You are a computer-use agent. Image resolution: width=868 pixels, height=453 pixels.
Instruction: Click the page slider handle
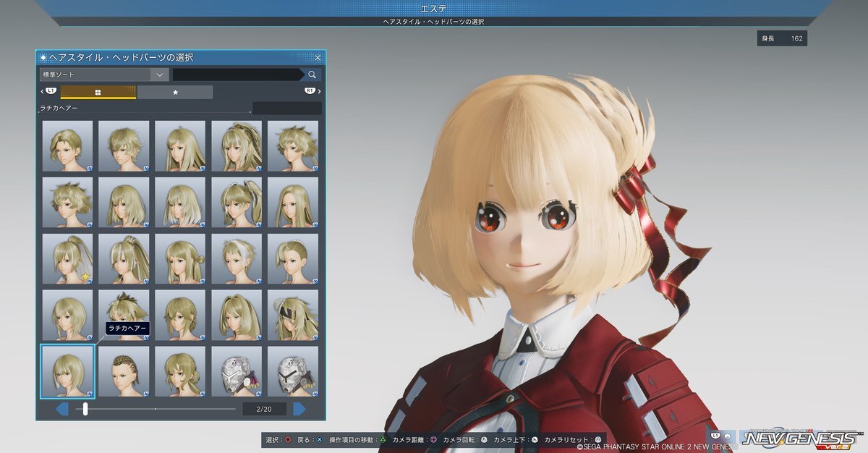coord(85,409)
